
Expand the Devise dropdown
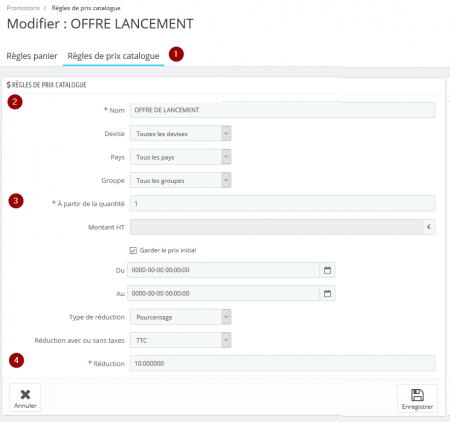(180, 133)
